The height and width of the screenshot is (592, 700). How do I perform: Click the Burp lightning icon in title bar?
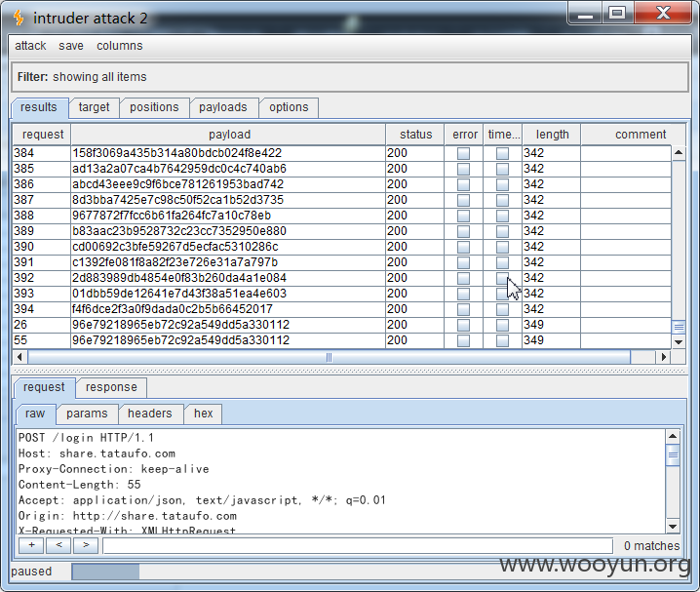[x=19, y=18]
